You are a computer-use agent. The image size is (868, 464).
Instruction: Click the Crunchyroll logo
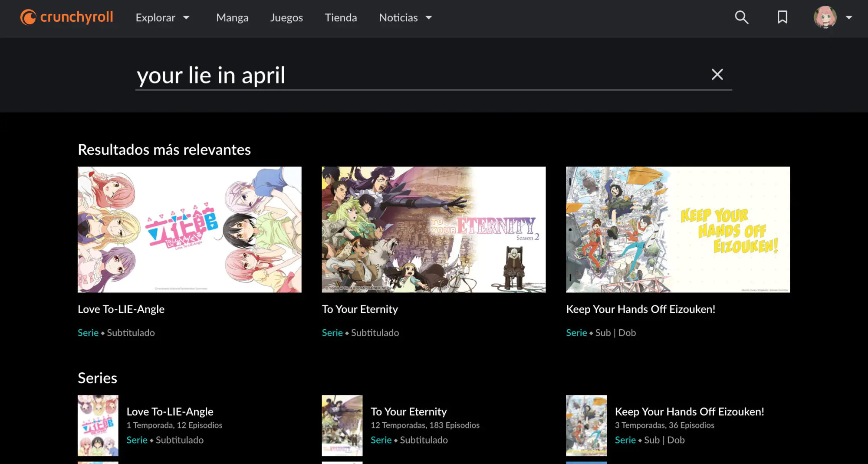pyautogui.click(x=66, y=17)
